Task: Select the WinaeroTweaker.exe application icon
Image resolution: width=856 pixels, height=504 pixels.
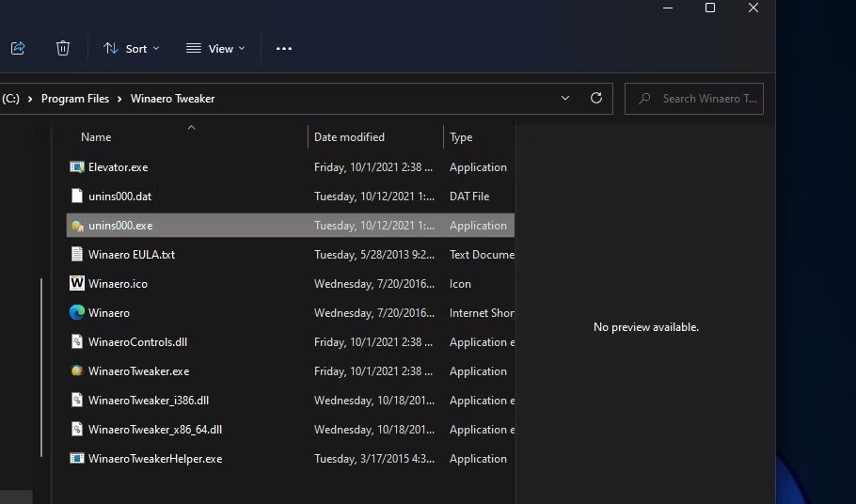Action: [77, 371]
